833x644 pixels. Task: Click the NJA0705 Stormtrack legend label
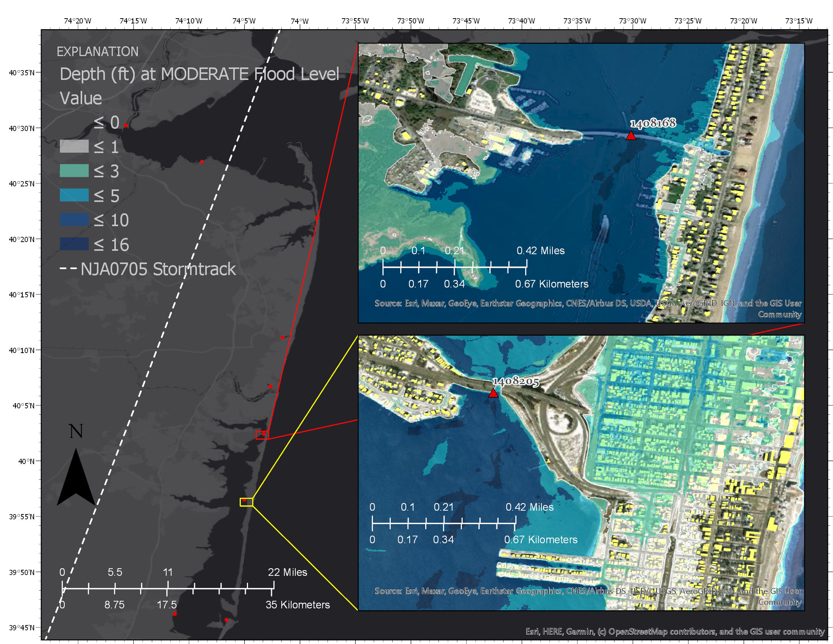(x=158, y=269)
